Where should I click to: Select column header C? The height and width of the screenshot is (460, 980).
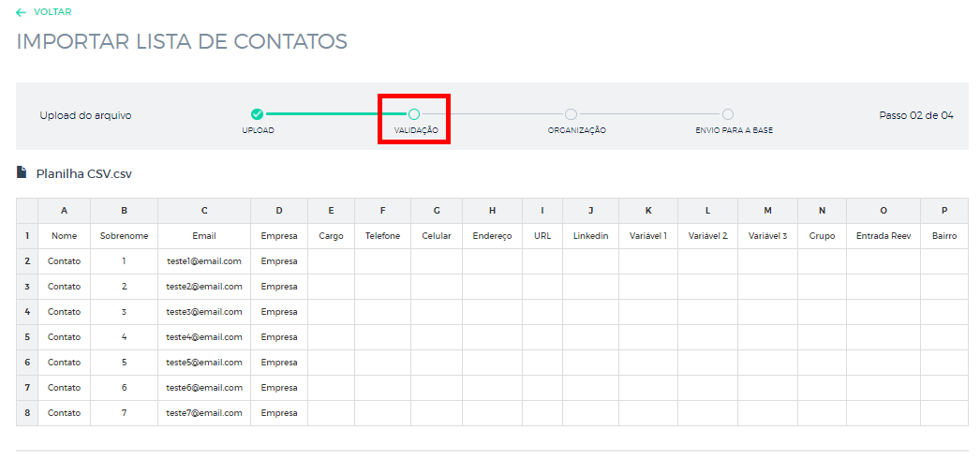(x=204, y=211)
